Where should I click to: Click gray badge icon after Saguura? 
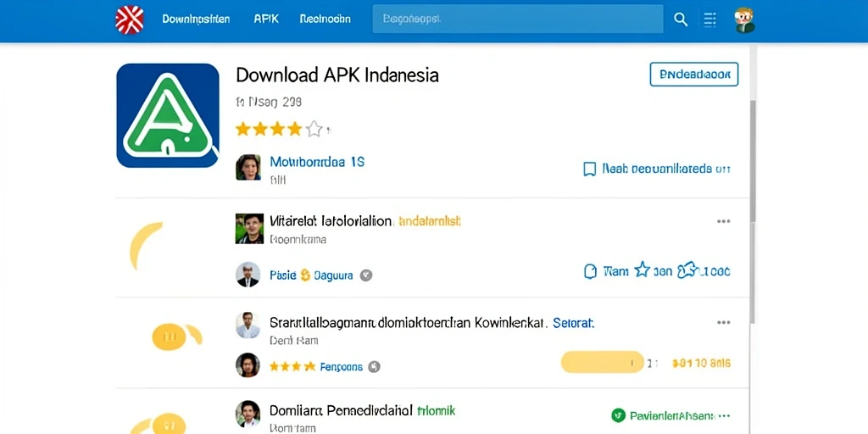click(x=366, y=275)
